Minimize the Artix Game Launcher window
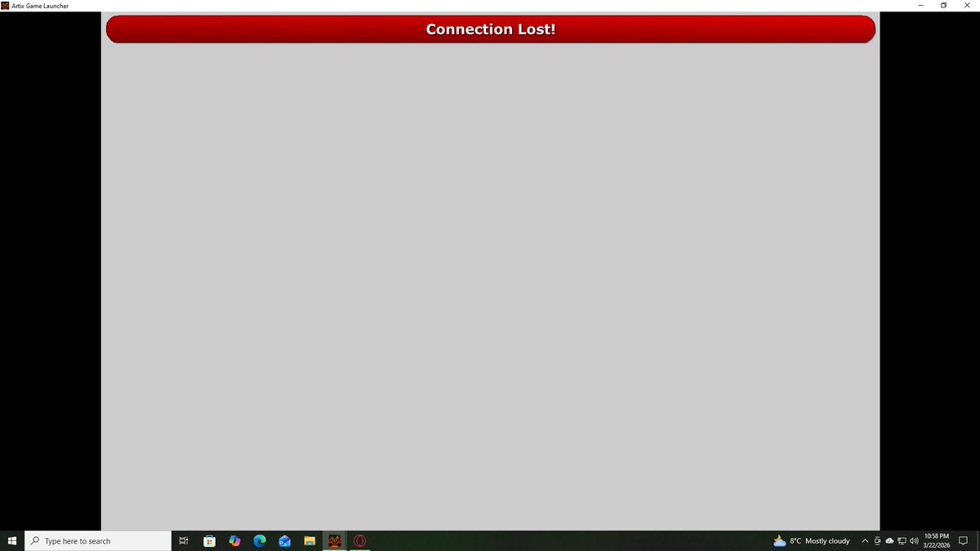The width and height of the screenshot is (980, 551). 920,6
